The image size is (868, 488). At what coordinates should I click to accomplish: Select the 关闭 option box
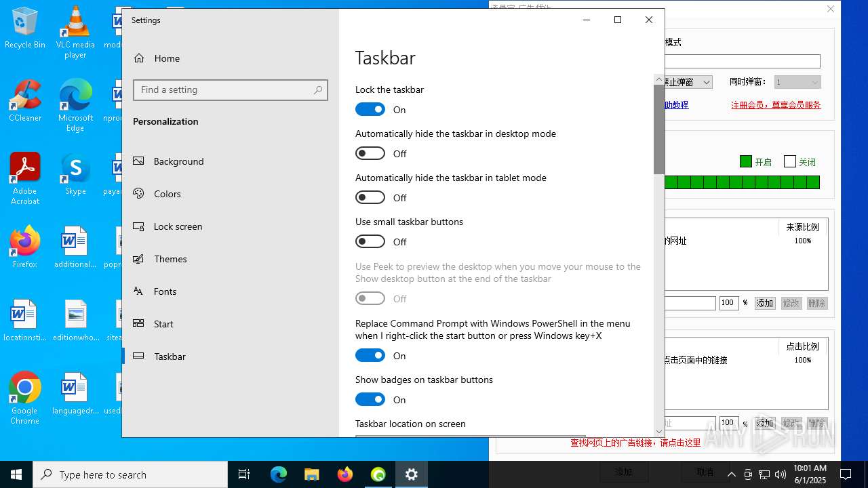coord(789,161)
